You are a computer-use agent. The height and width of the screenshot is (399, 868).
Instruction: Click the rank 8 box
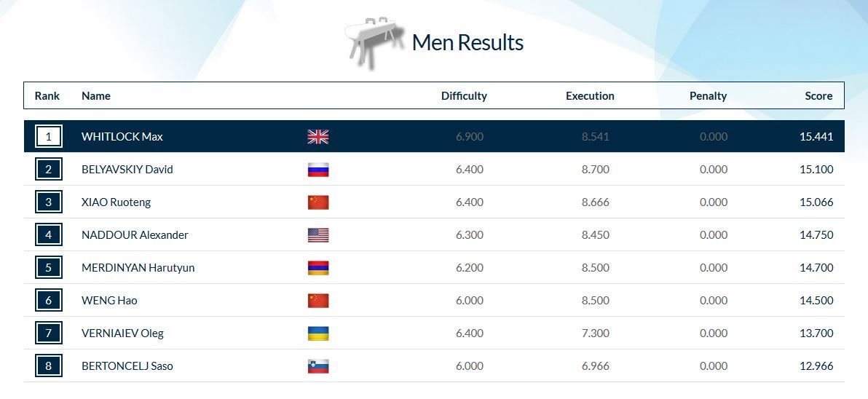pyautogui.click(x=49, y=366)
